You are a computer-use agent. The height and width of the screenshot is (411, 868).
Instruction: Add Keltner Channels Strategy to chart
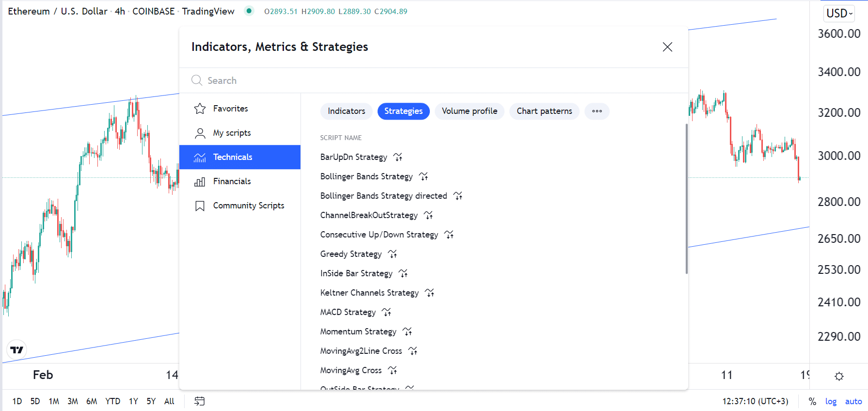(x=369, y=293)
